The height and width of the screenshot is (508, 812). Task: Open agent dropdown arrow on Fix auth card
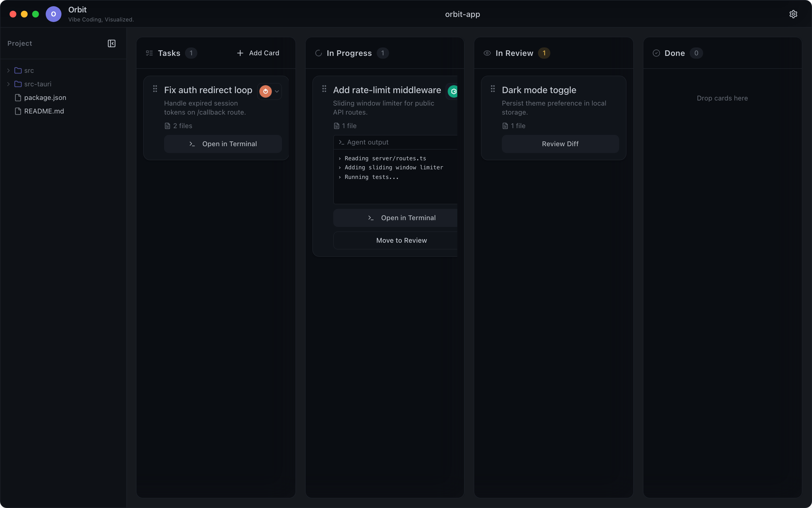(x=277, y=91)
